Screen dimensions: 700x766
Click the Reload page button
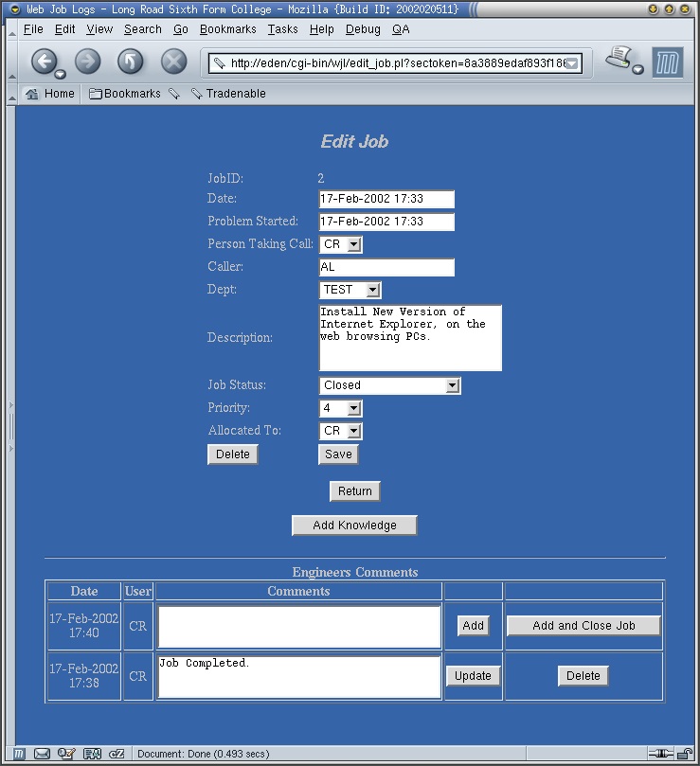[x=131, y=62]
